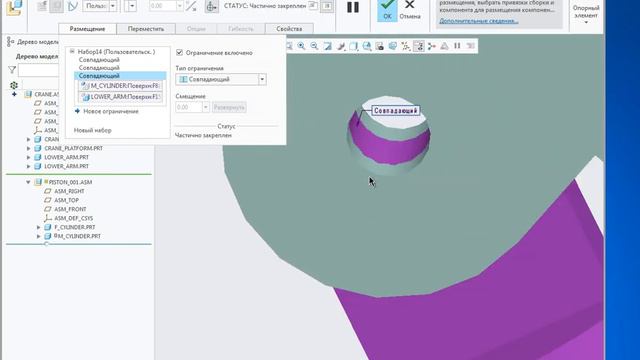This screenshot has width=640, height=360.
Task: Click the tree settings gear icon
Action: [x=14, y=85]
